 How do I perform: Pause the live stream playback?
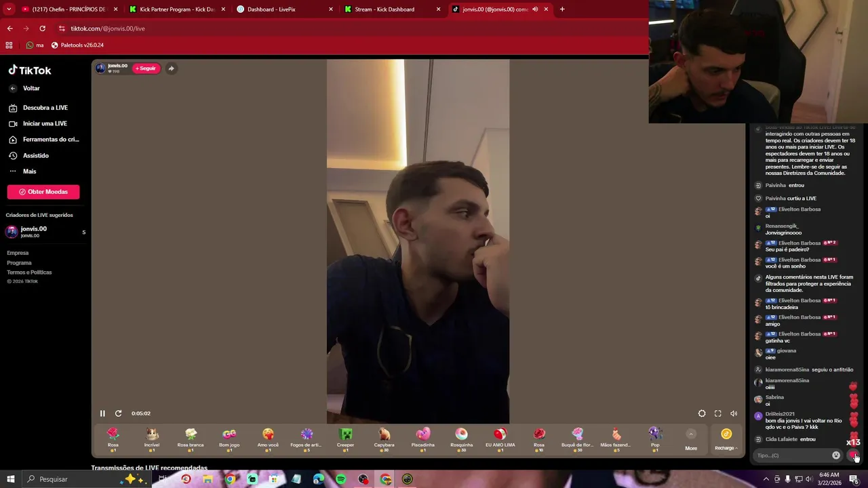(x=102, y=413)
